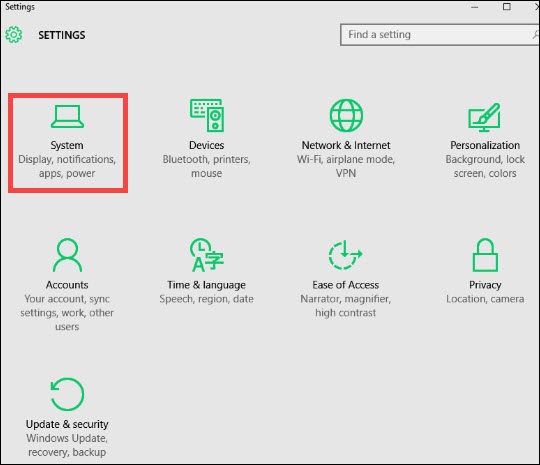The image size is (540, 465).
Task: Click the Personalization category title
Action: tap(485, 145)
